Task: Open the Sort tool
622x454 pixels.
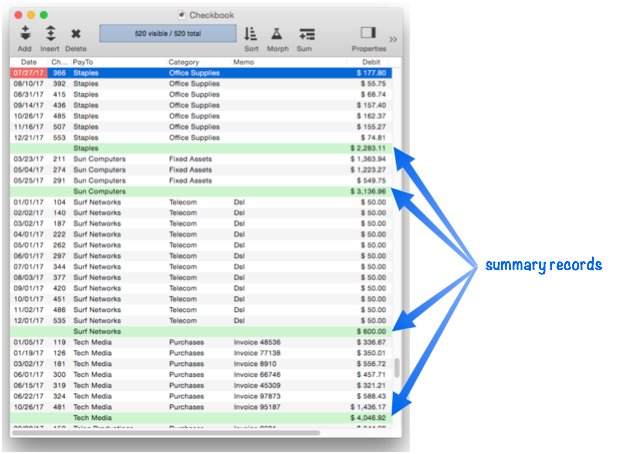Action: (251, 34)
